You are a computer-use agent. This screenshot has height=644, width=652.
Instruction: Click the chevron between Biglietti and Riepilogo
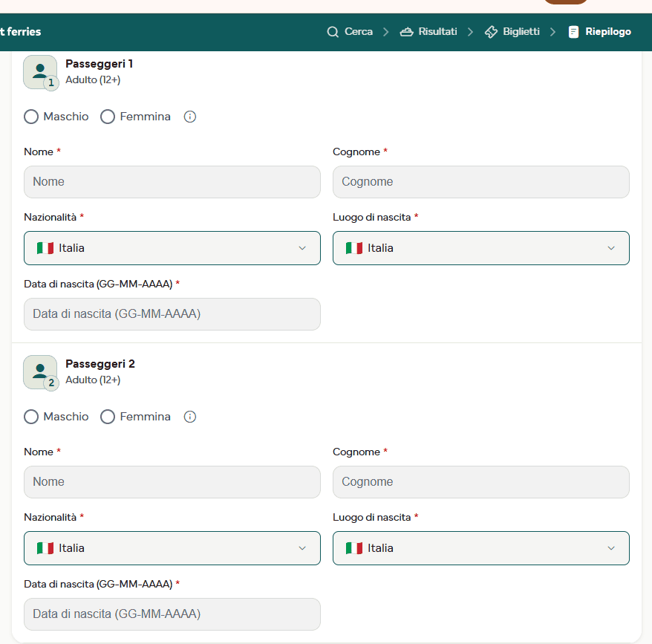point(552,32)
